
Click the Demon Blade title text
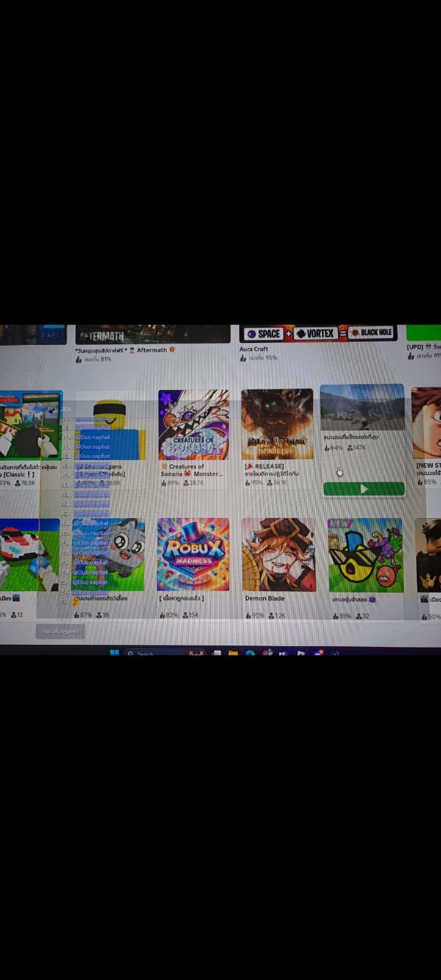(265, 598)
